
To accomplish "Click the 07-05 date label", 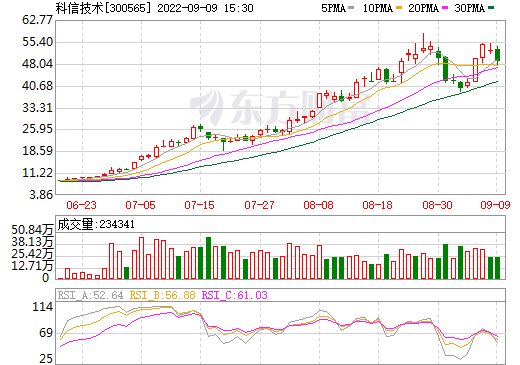I will (140, 205).
